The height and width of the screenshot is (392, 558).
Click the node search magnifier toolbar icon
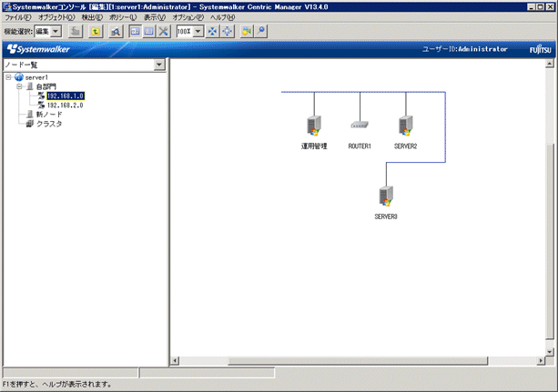(x=116, y=32)
